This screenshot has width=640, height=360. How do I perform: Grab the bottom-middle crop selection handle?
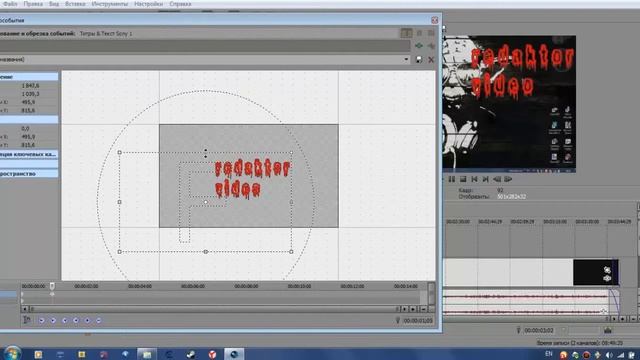206,252
